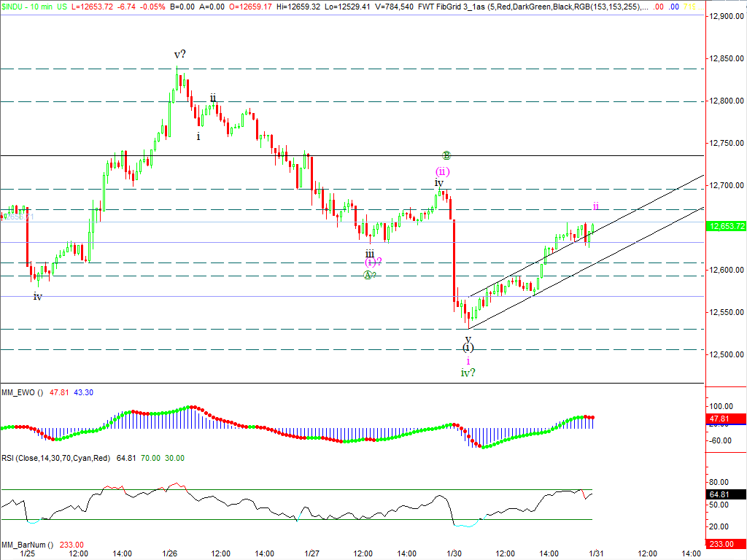Select the green circled A wave label
The height and width of the screenshot is (560, 747).
369,274
